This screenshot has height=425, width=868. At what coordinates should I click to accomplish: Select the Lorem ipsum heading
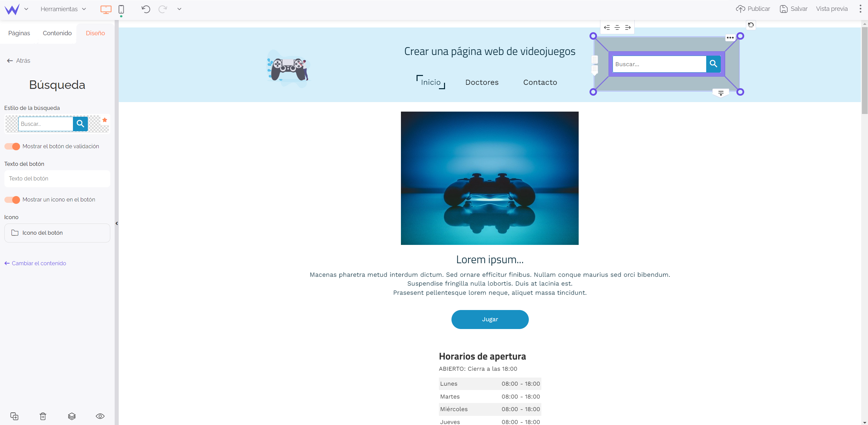click(x=490, y=259)
